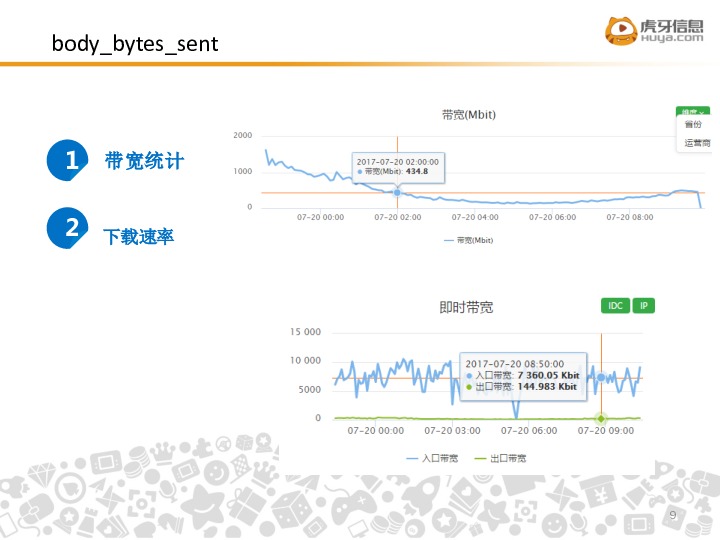Click the green IP button

click(643, 306)
